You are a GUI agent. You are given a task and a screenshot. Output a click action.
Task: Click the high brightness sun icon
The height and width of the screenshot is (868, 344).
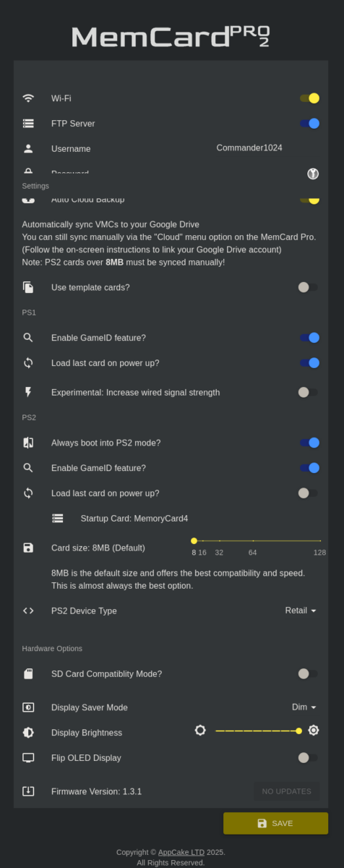(x=313, y=731)
